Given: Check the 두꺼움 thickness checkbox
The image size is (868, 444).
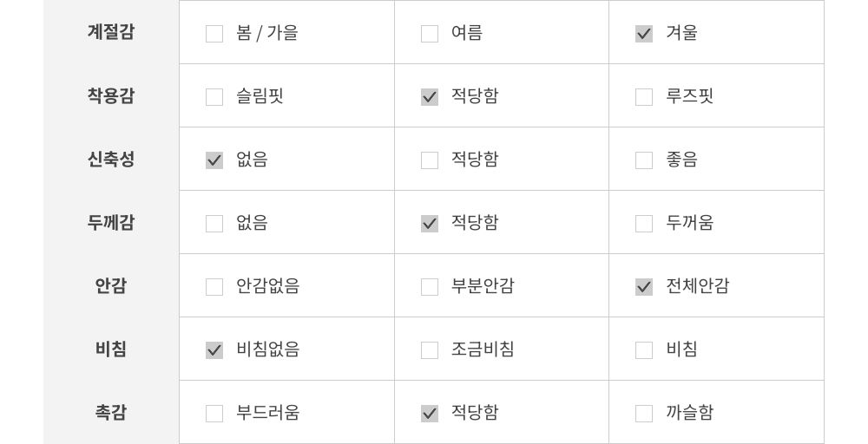Looking at the screenshot, I should click(x=644, y=224).
